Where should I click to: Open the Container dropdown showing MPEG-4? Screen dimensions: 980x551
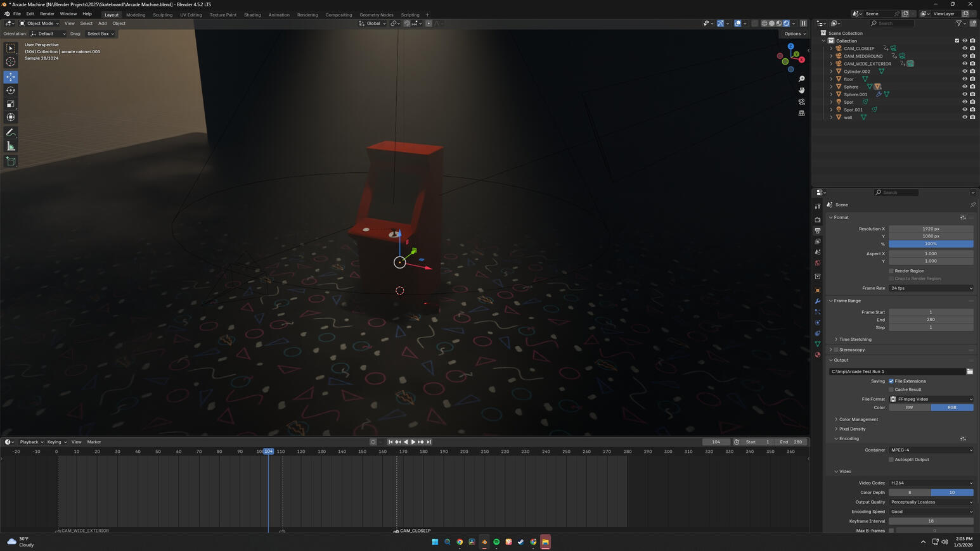click(x=931, y=450)
